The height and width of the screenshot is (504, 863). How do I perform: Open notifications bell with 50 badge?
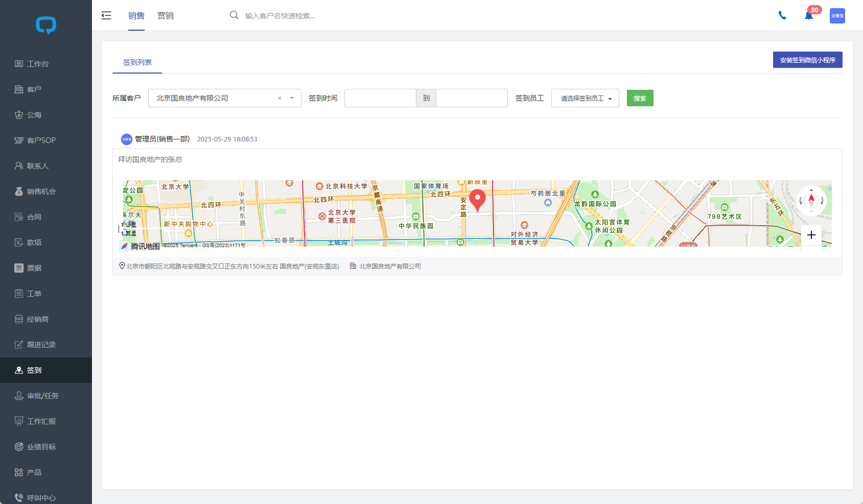pyautogui.click(x=809, y=15)
